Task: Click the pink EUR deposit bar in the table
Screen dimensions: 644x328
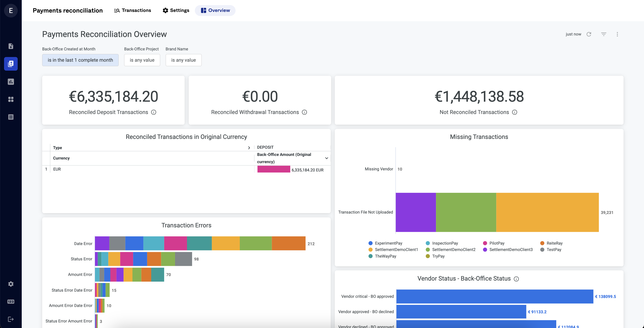Action: [274, 170]
